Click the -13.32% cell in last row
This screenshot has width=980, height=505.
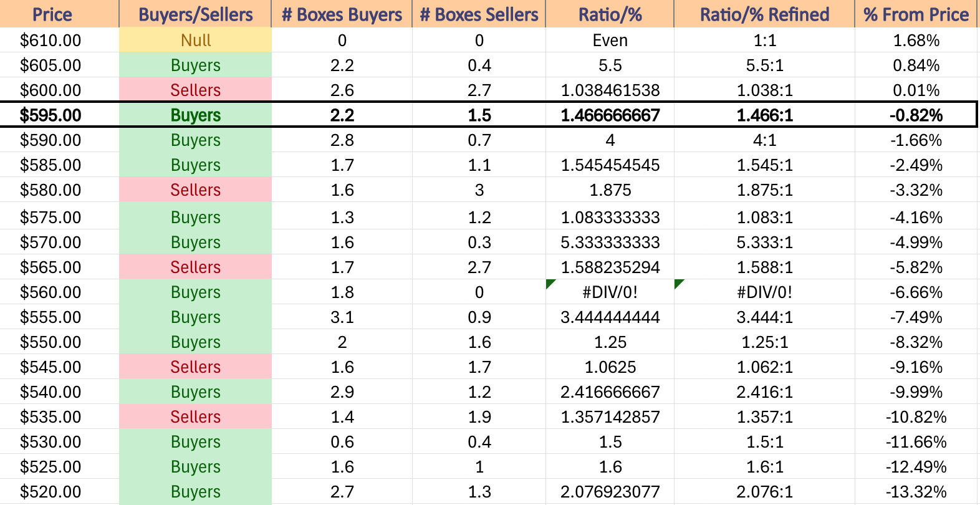[916, 492]
